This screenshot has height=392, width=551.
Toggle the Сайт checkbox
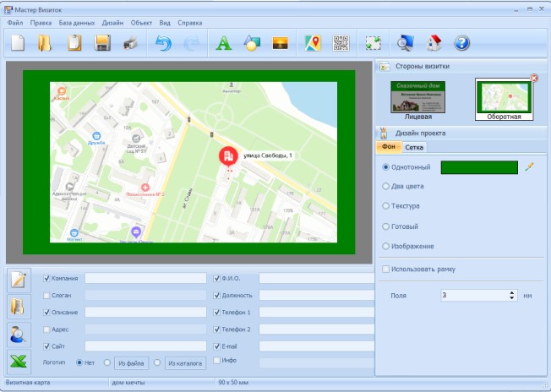[46, 346]
